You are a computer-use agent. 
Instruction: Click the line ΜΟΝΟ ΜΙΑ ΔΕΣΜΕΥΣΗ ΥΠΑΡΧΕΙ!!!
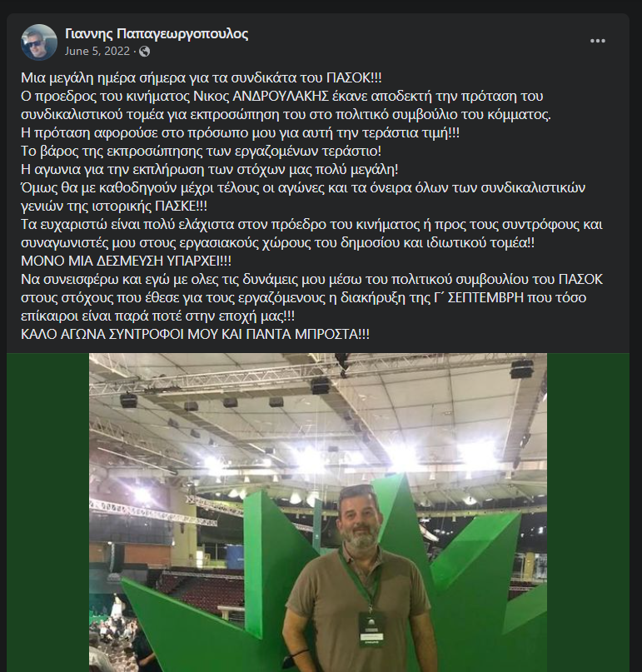tap(126, 261)
